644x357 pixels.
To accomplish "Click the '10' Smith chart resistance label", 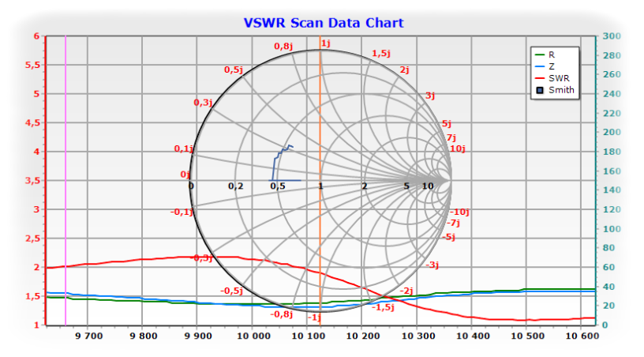I will tap(428, 186).
